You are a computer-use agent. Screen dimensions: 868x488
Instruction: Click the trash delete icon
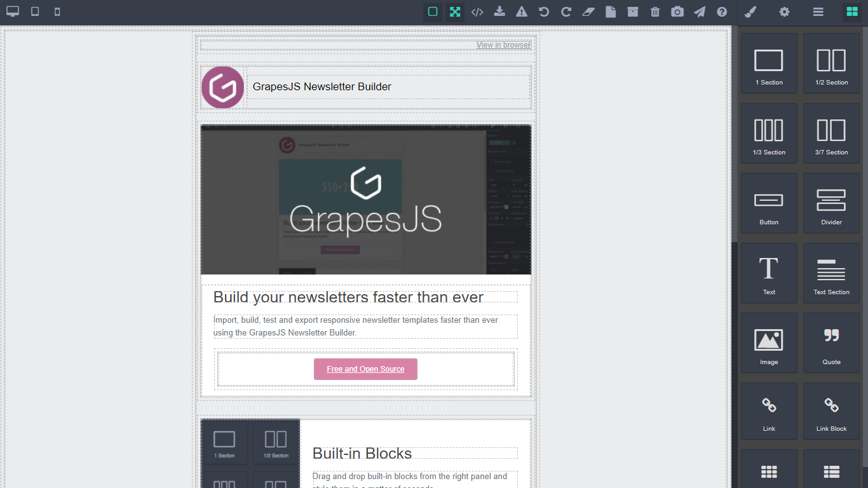[655, 11]
